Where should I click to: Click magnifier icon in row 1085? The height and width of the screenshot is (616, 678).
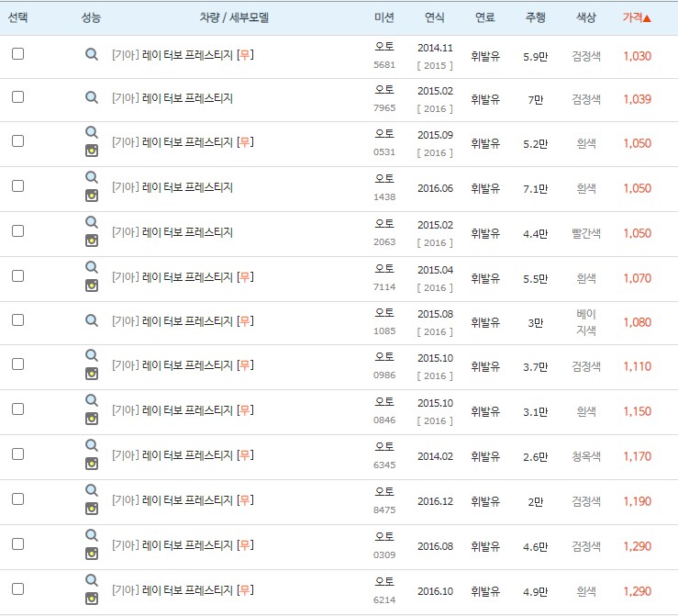point(91,320)
